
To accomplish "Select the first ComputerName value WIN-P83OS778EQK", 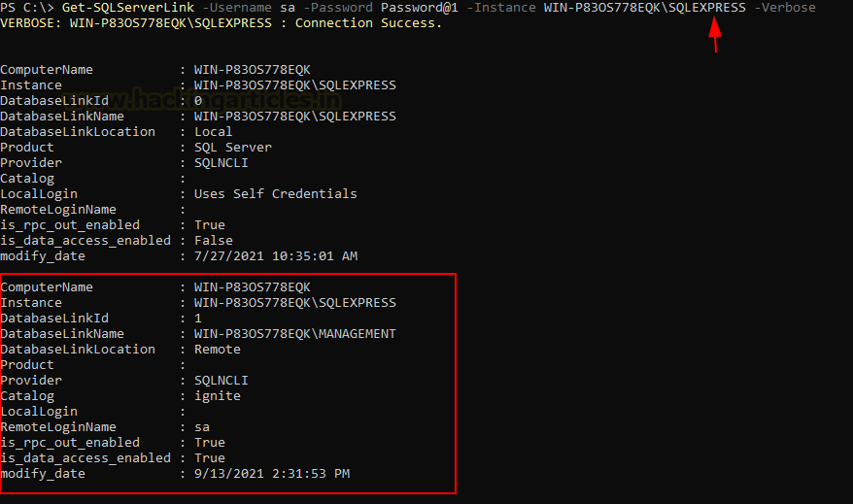I will (x=253, y=70).
